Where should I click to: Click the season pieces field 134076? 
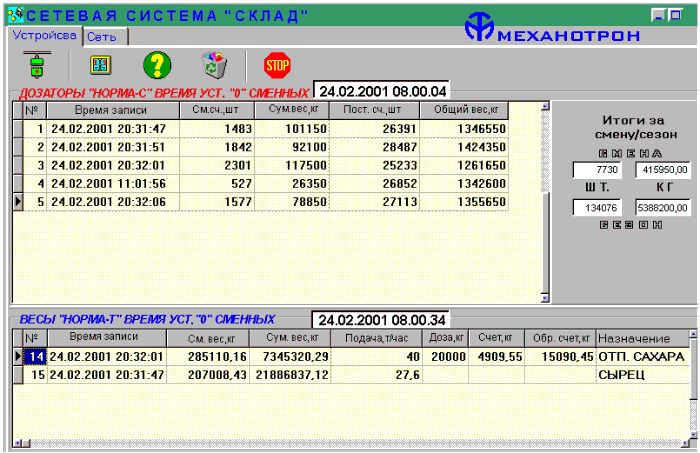[597, 208]
